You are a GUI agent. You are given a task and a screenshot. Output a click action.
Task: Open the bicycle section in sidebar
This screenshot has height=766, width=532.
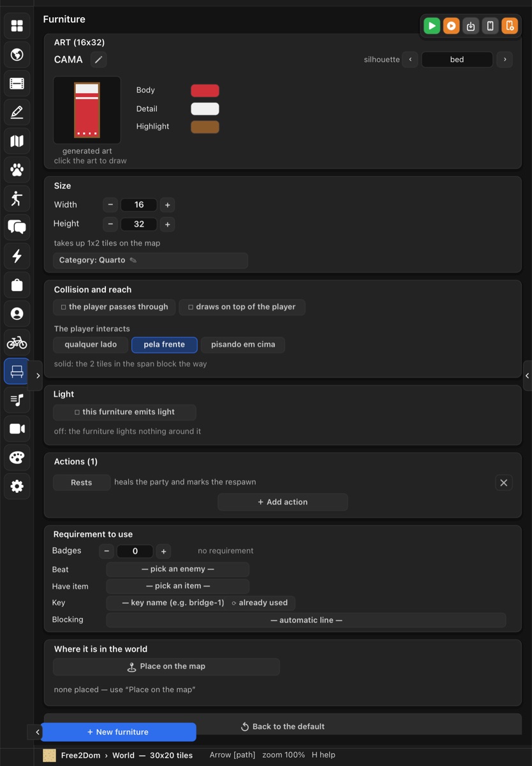(17, 343)
